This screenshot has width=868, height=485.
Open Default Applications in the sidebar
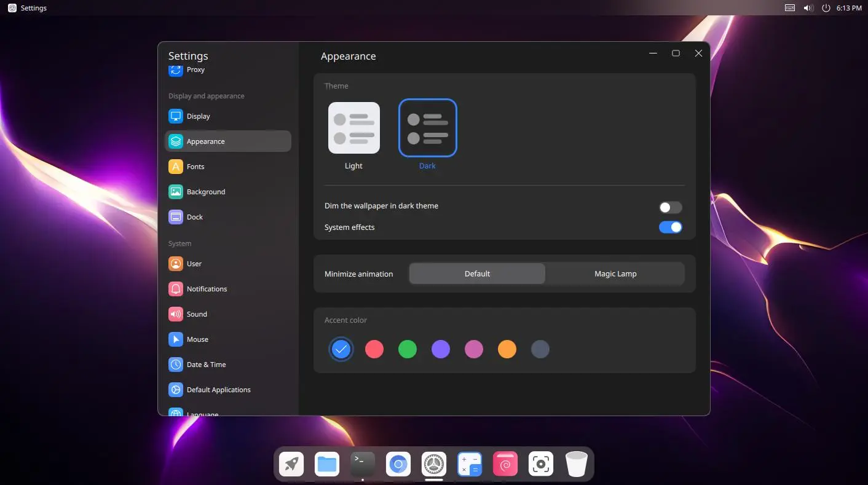pyautogui.click(x=218, y=390)
